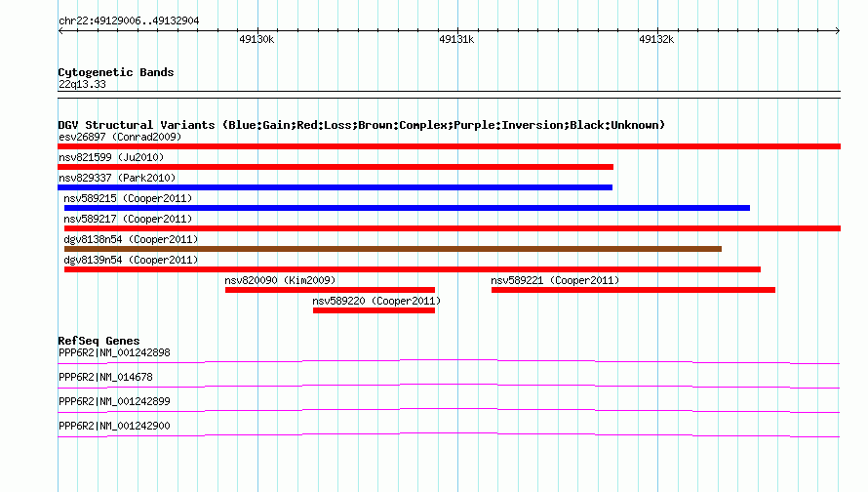Click the nsv589221 (Cooper2011) label

(555, 280)
